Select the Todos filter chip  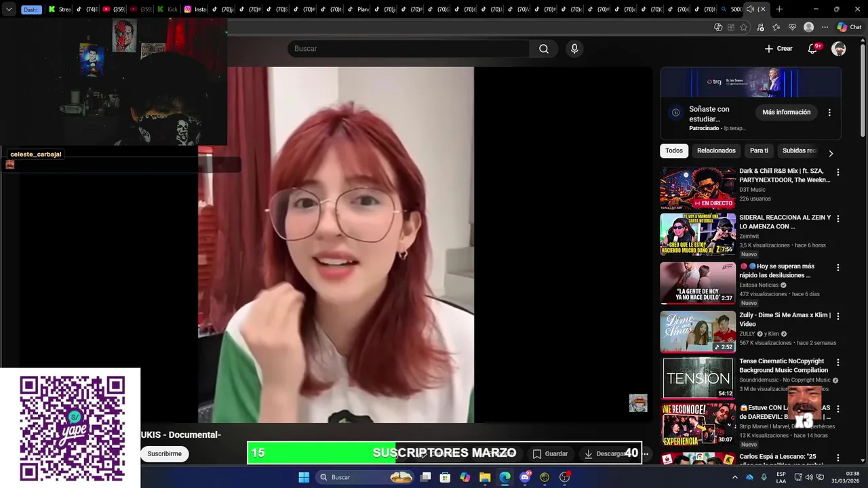pyautogui.click(x=674, y=151)
